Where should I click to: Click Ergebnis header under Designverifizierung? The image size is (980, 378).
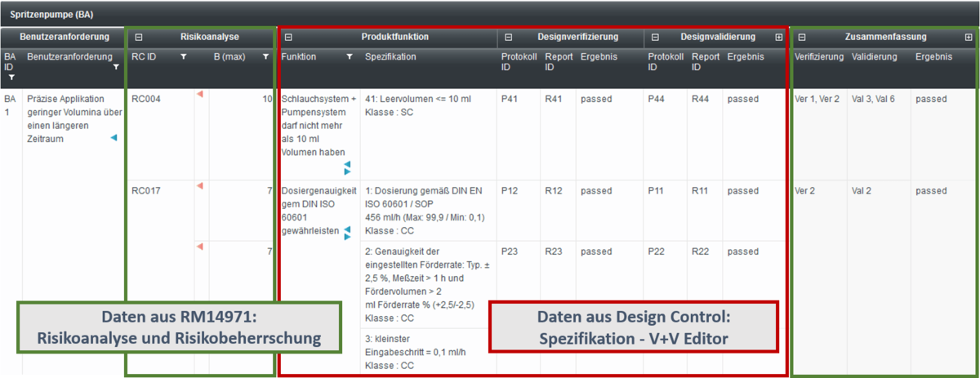tap(599, 57)
